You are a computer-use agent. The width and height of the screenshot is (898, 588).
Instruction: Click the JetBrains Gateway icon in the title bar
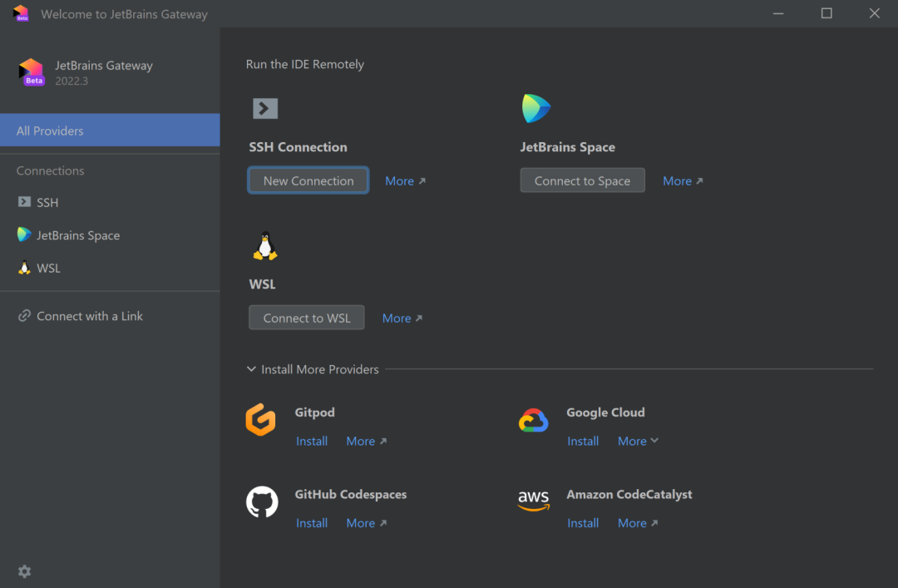21,13
